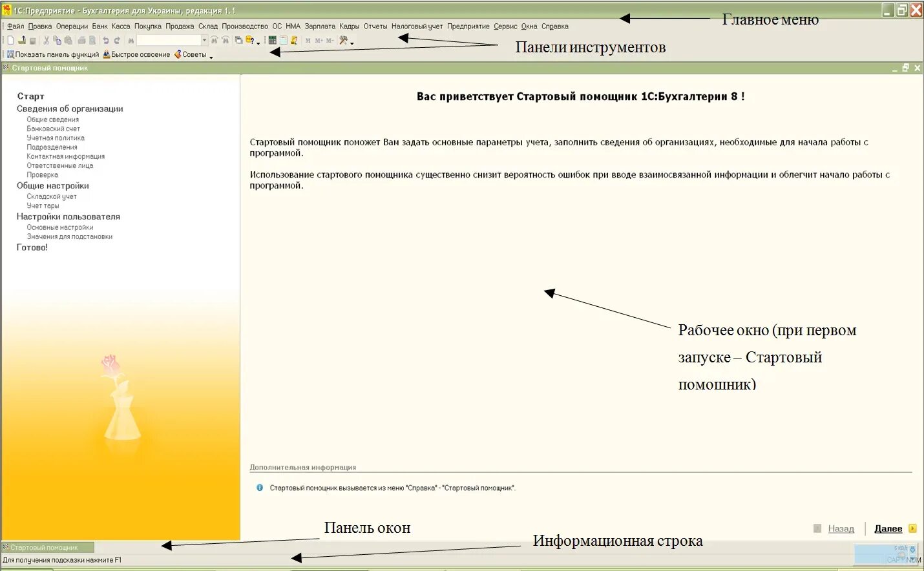Screen dimensions: 924x571
Task: Open the Отчеты menu
Action: pyautogui.click(x=375, y=26)
